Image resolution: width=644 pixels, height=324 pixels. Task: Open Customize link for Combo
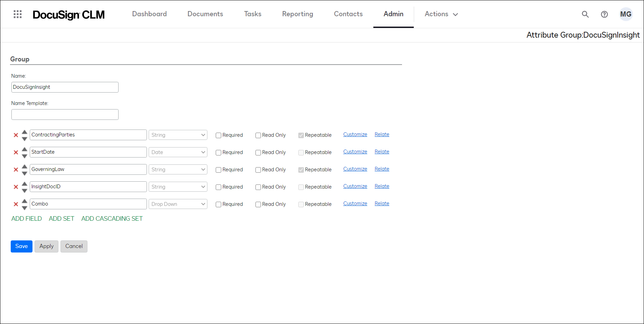tap(355, 203)
